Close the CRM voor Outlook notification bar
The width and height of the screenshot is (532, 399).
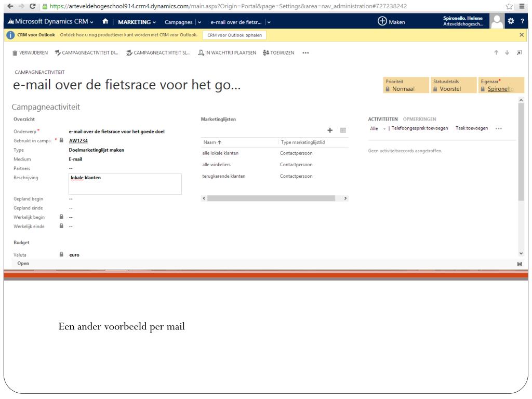point(522,34)
